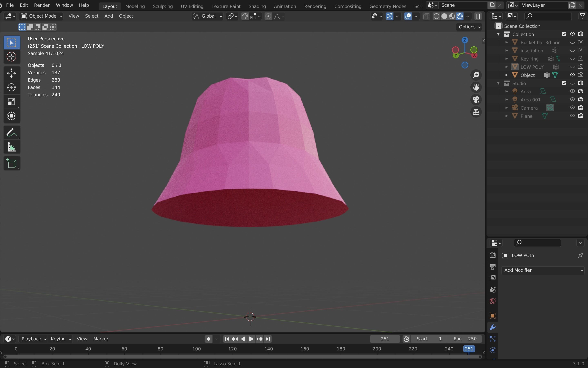Switch to the UV Editing workspace tab

point(192,6)
